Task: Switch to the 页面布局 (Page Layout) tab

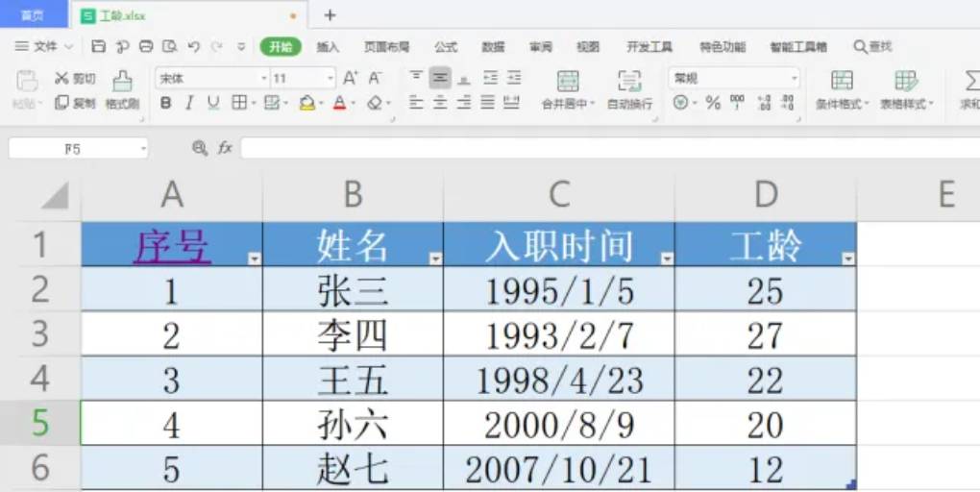Action: point(387,47)
